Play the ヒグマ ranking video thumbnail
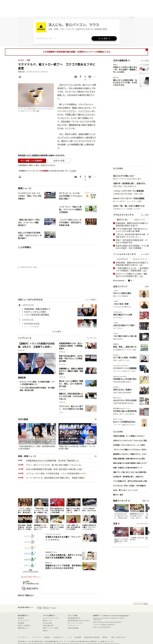153x644 pixels. (x=122, y=508)
